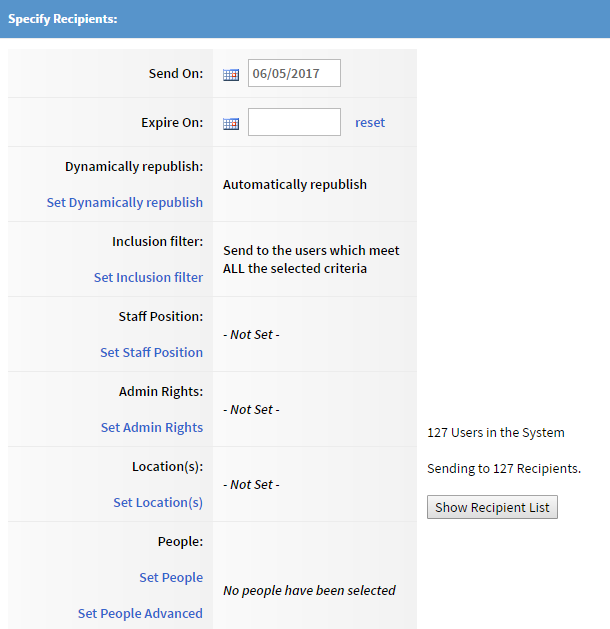Click the Send On date field
Screen dimensions: 610x629
294,73
